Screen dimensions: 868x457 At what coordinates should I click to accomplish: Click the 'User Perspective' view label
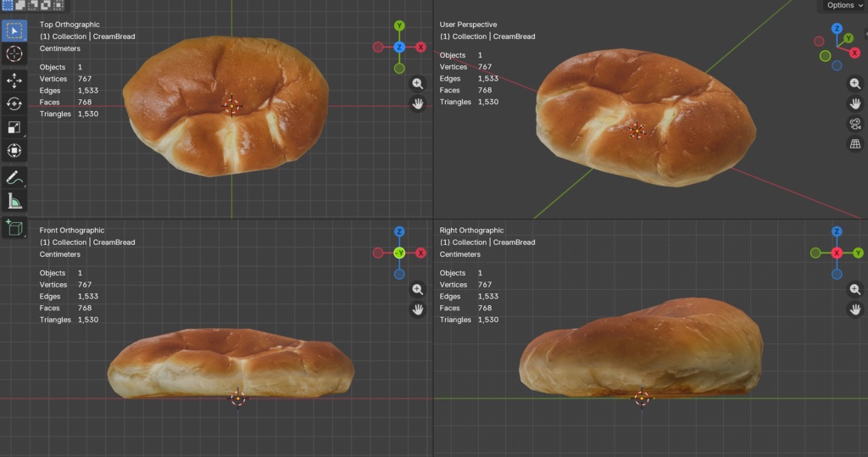468,25
